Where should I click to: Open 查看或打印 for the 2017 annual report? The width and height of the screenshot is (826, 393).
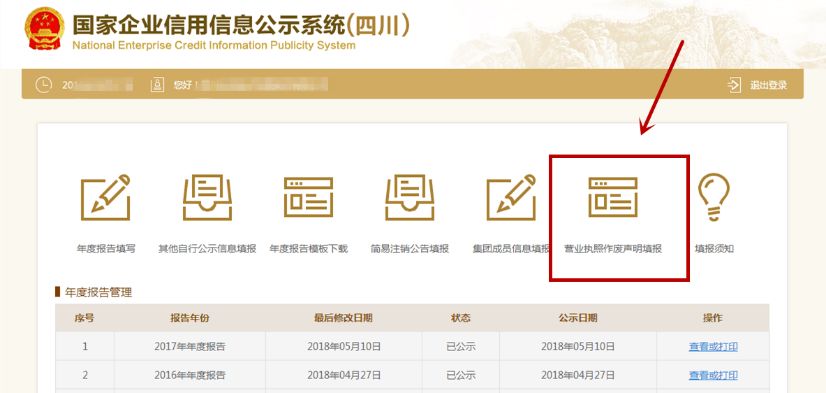pos(713,347)
